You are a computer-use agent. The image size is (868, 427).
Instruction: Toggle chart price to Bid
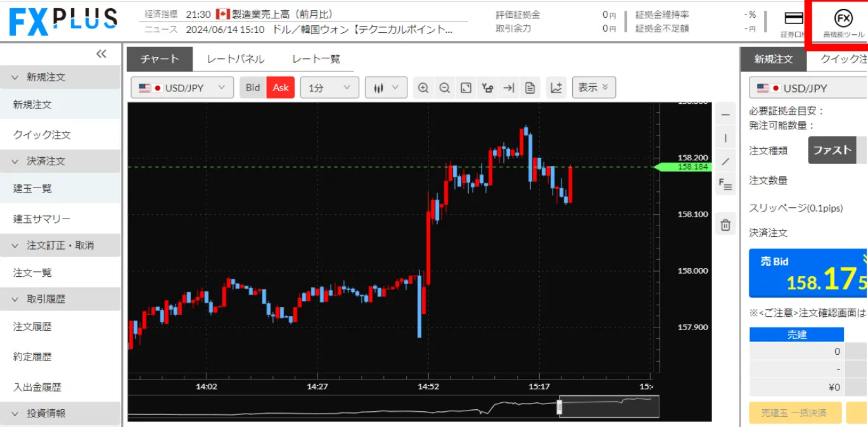[253, 88]
